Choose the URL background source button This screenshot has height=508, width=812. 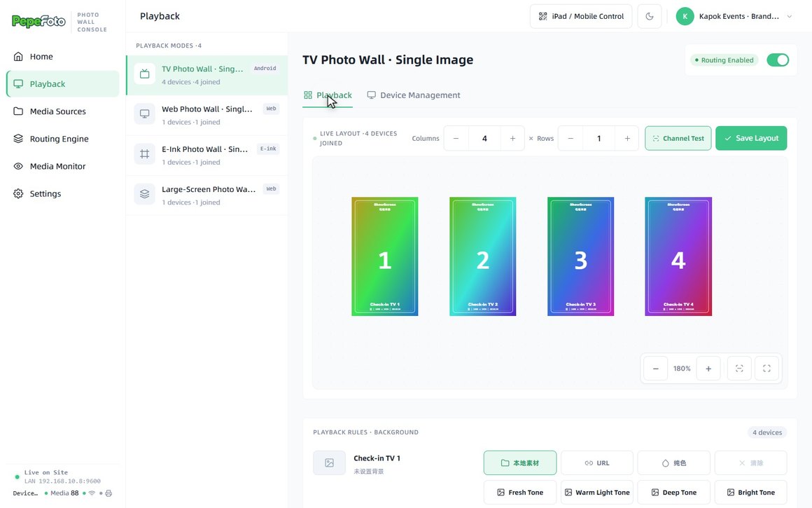point(597,463)
